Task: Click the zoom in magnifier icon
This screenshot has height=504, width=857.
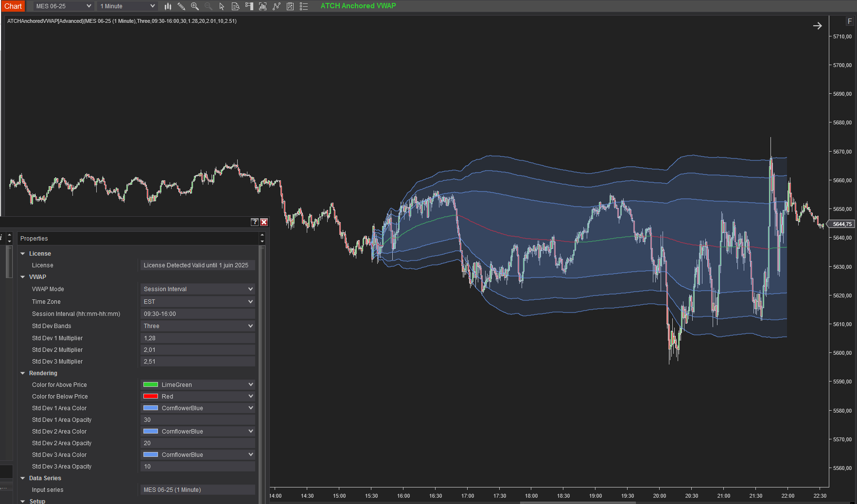Action: 195,6
